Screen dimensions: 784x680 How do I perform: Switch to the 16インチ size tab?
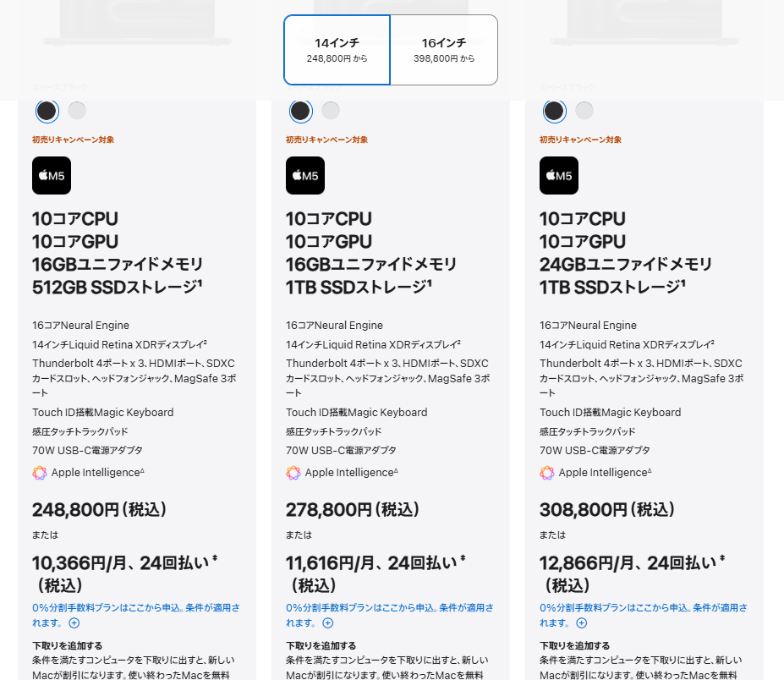pyautogui.click(x=444, y=50)
